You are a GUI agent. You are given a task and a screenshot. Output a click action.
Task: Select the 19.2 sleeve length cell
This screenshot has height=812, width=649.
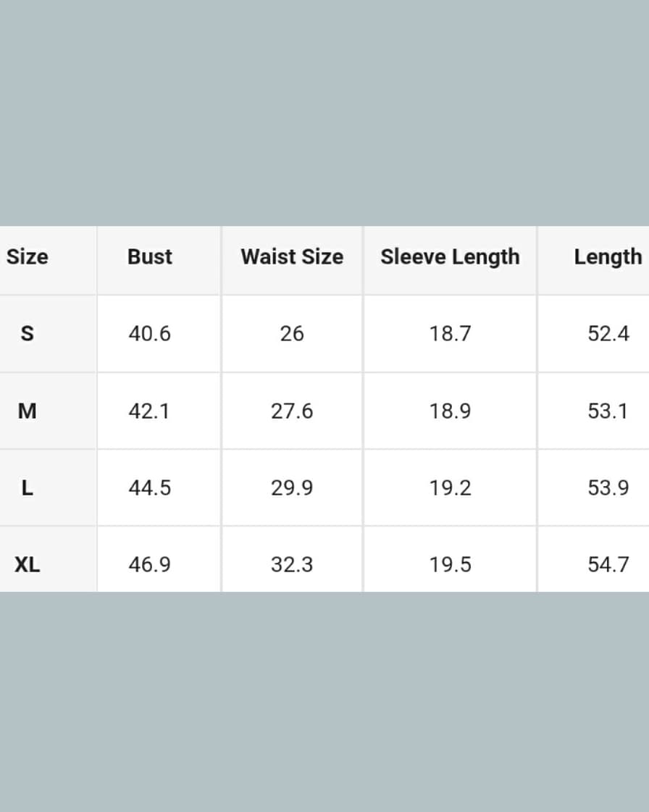click(450, 488)
